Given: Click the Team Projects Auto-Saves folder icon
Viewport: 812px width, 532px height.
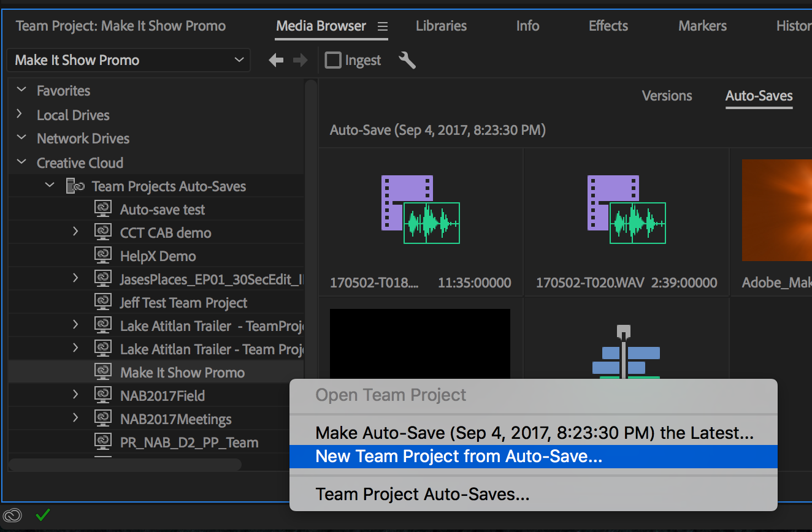Looking at the screenshot, I should click(75, 186).
